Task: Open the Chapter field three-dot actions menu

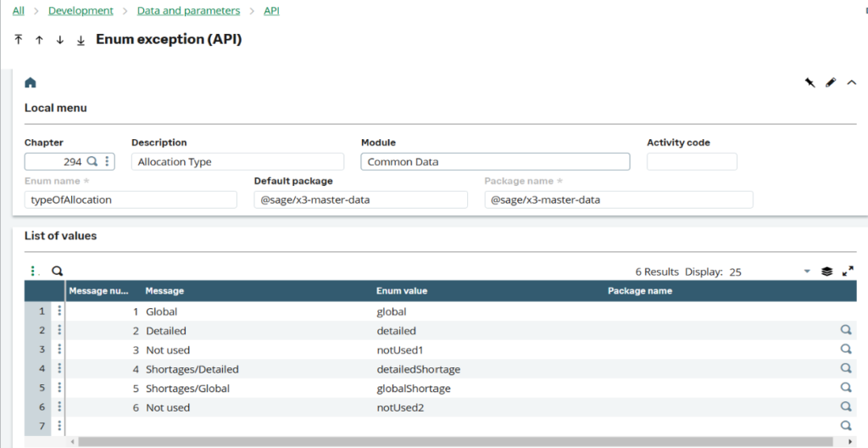Action: point(107,161)
